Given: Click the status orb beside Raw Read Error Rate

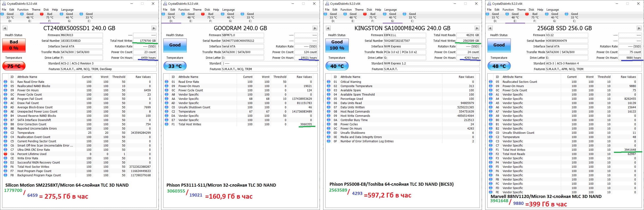Looking at the screenshot, I should (x=5, y=82).
